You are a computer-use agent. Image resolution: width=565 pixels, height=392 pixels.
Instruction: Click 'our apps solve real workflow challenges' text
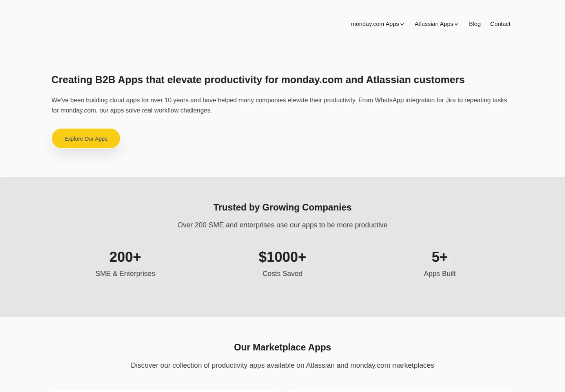pyautogui.click(x=155, y=110)
